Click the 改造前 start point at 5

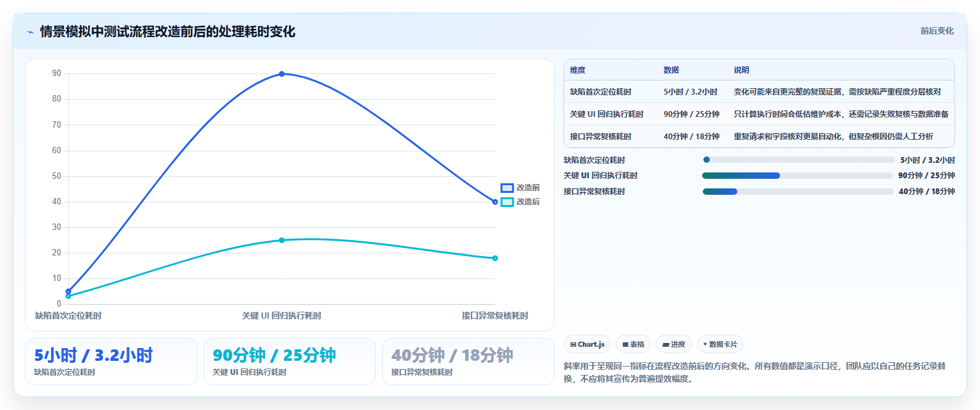[x=68, y=291]
